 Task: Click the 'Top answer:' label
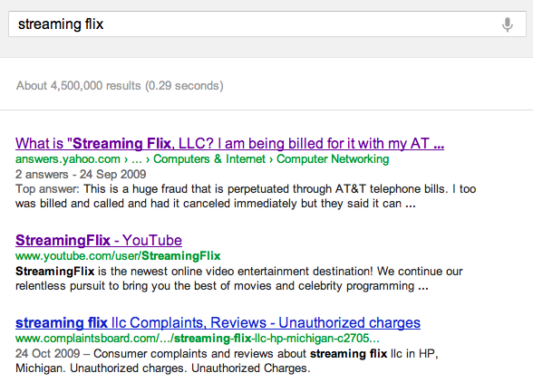47,188
